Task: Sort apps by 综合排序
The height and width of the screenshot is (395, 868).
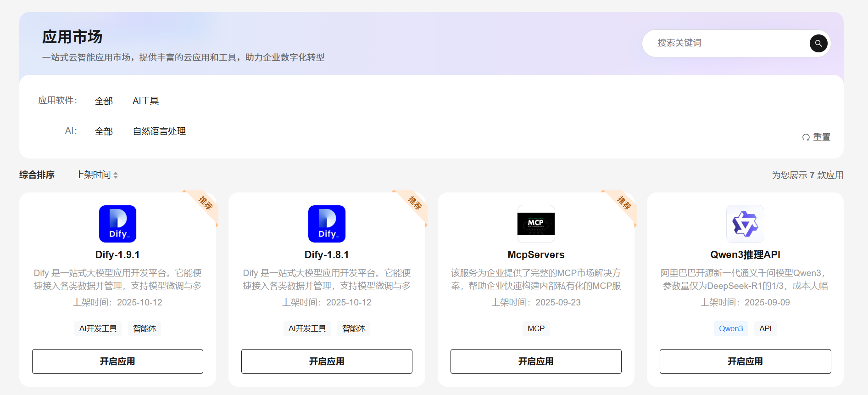Action: [37, 175]
